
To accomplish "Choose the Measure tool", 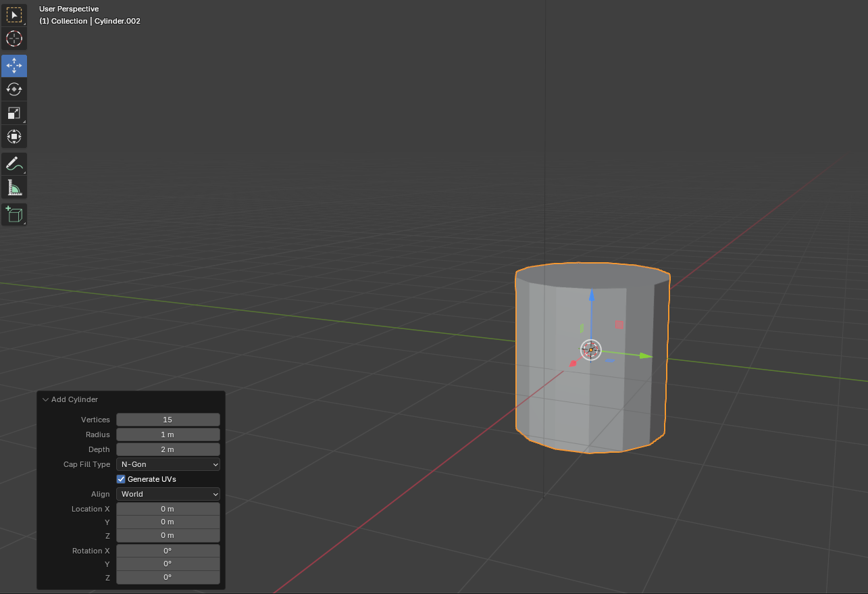I will point(14,187).
